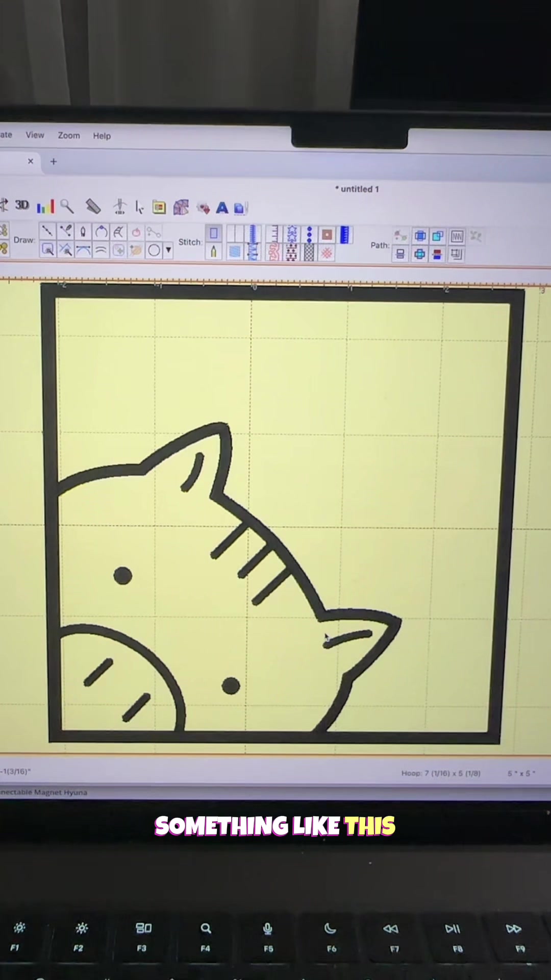The width and height of the screenshot is (551, 980).
Task: Add a new tab with plus button
Action: (x=54, y=162)
